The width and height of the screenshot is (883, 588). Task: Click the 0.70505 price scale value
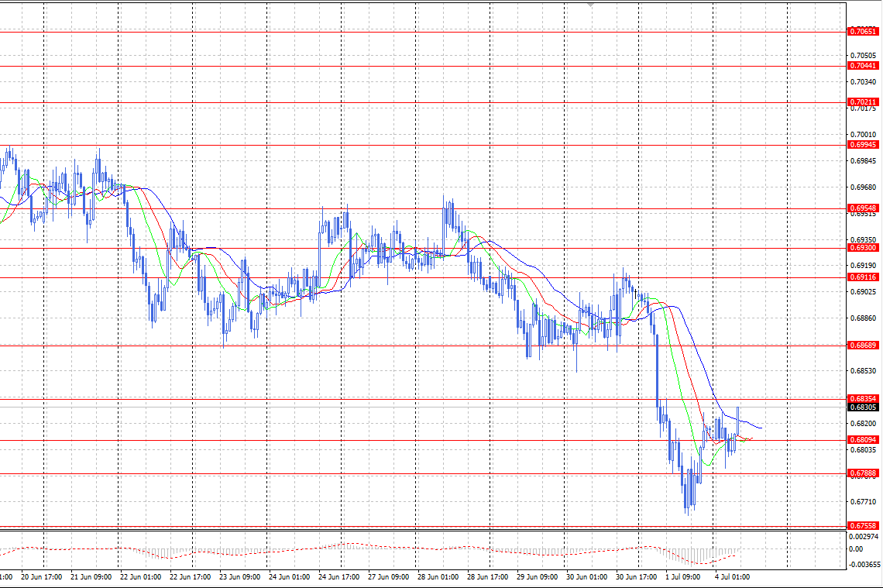[864, 56]
